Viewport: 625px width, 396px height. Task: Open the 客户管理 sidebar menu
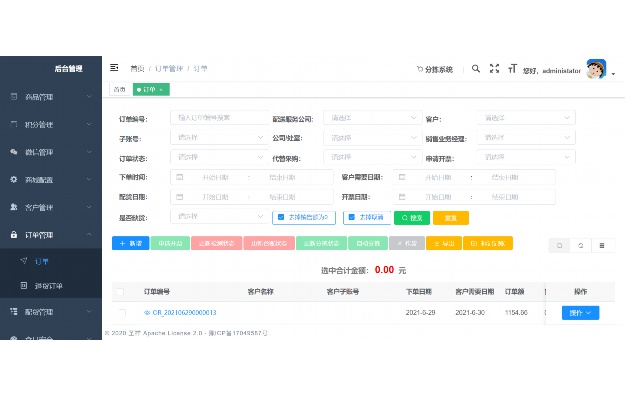tap(51, 207)
